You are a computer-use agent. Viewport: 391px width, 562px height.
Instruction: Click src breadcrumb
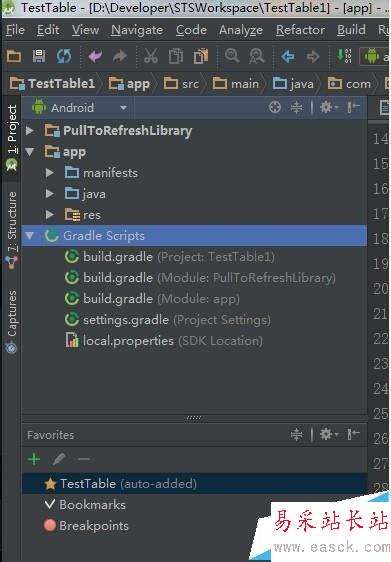pyautogui.click(x=181, y=84)
